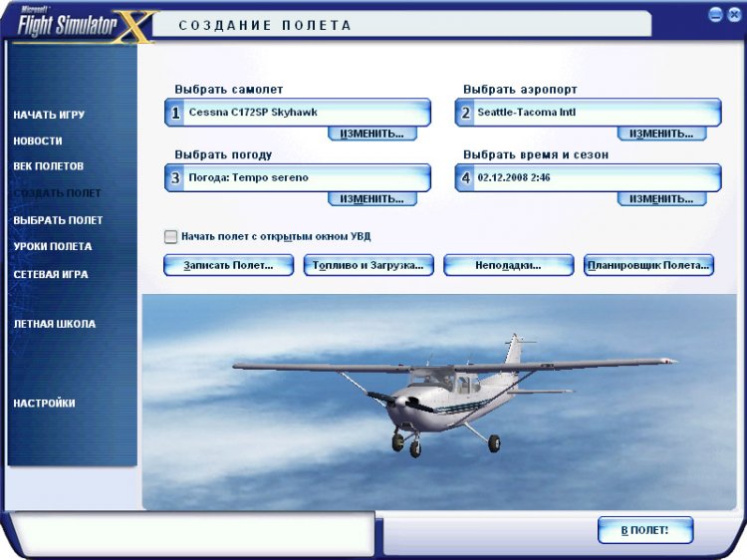The height and width of the screenshot is (560, 747).
Task: Click the 'Выбрать аэропорт' label
Action: [x=520, y=90]
